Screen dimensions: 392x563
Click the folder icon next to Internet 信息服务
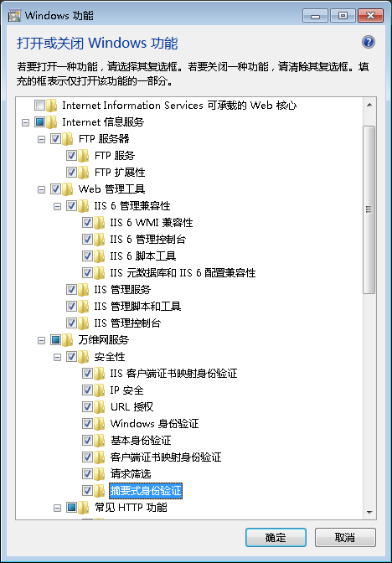(51, 122)
